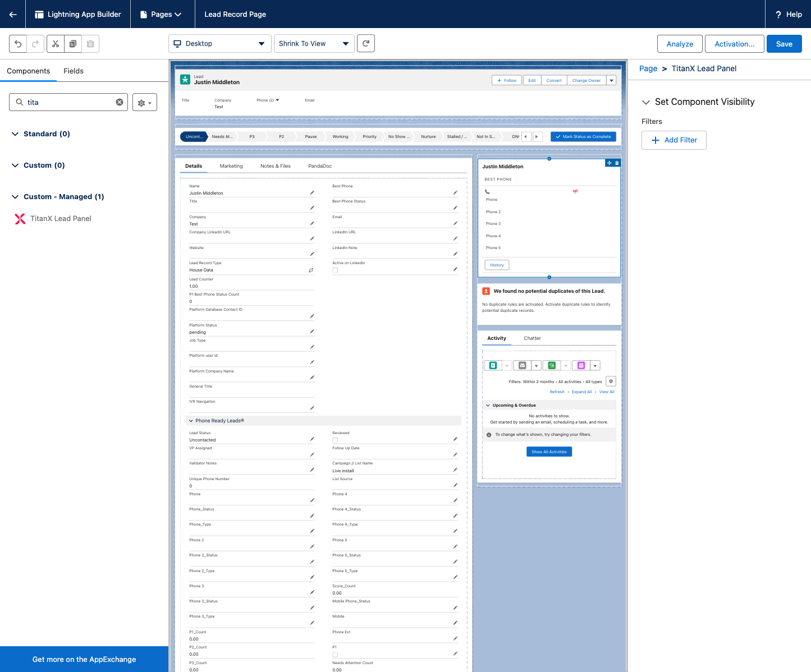Click the Analyze button
This screenshot has height=672, width=811.
coord(680,44)
